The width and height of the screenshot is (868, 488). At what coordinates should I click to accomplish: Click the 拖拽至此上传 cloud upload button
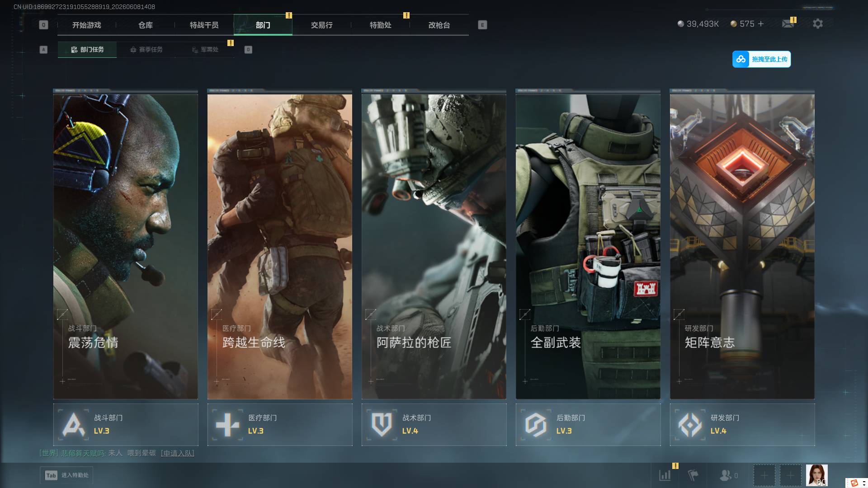(x=761, y=59)
